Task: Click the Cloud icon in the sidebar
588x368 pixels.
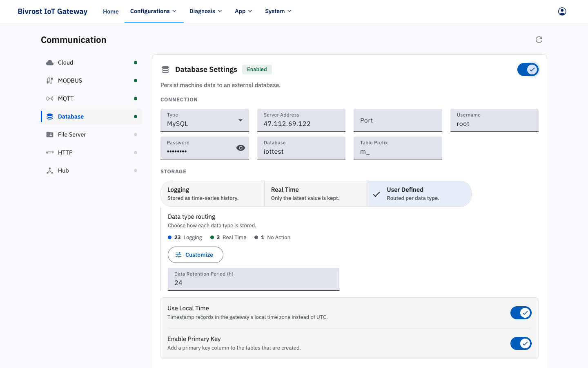Action: (50, 63)
